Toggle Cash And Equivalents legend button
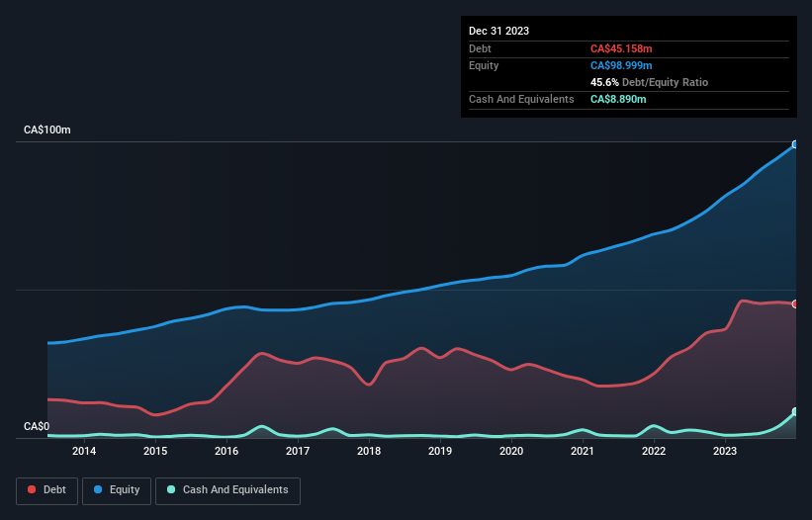The width and height of the screenshot is (812, 520). tap(227, 490)
